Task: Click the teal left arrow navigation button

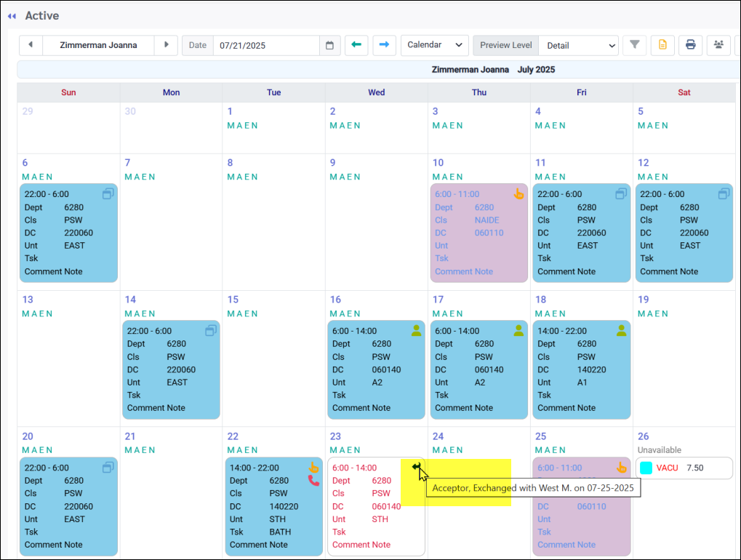Action: (x=356, y=45)
